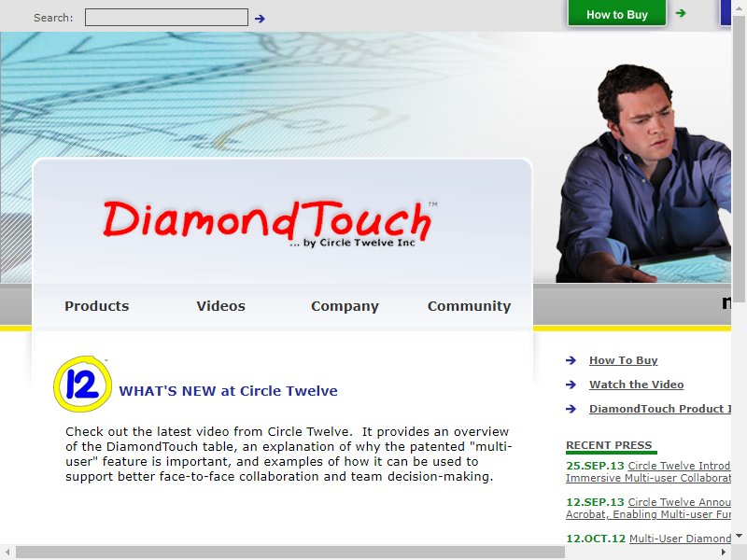Click the search submit arrow icon
This screenshot has width=747, height=560.
(x=260, y=19)
